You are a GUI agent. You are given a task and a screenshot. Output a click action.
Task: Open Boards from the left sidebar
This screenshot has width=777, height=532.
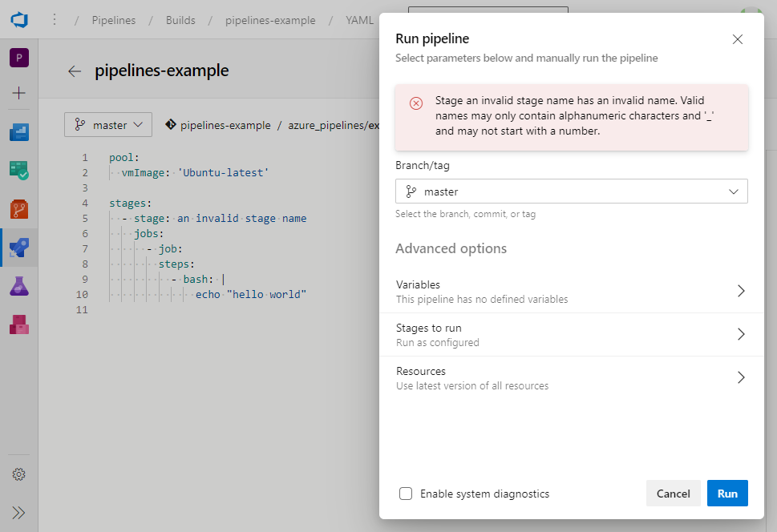tap(18, 171)
